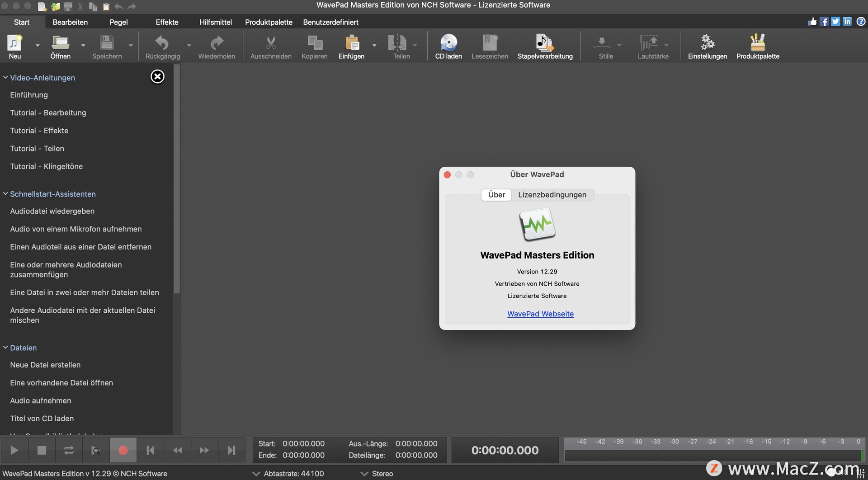Click the Twitter share icon
868x480 pixels.
point(835,22)
